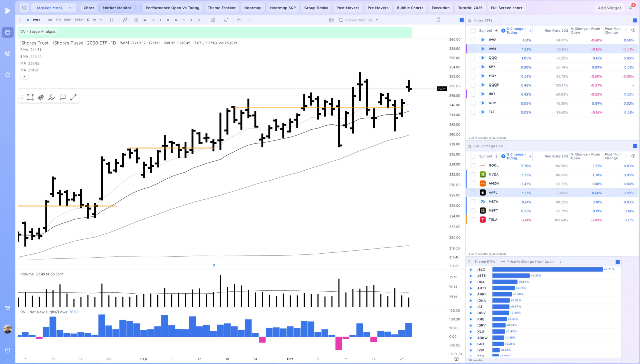Screen dimensions: 640x364
Task: Open the comment callout tool
Action: tap(62, 97)
